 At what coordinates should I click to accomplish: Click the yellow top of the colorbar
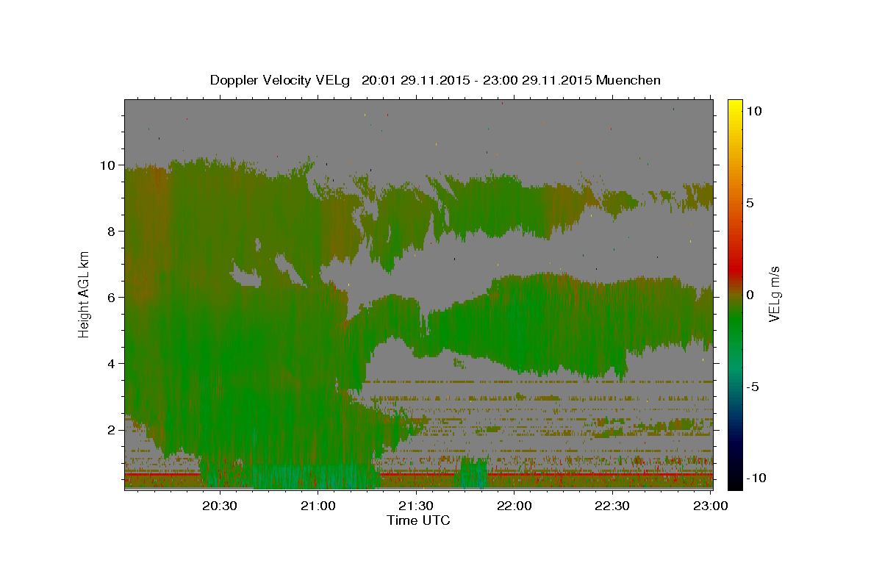(x=734, y=107)
